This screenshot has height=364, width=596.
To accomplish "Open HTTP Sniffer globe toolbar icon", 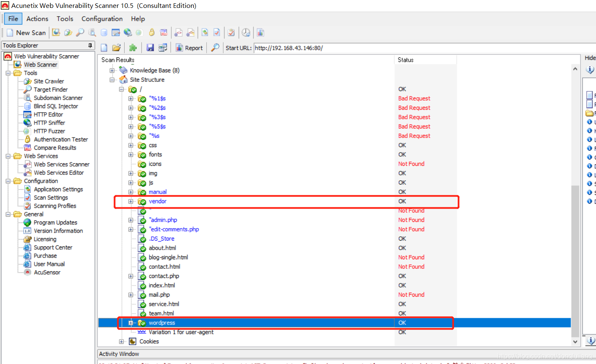I will (128, 32).
